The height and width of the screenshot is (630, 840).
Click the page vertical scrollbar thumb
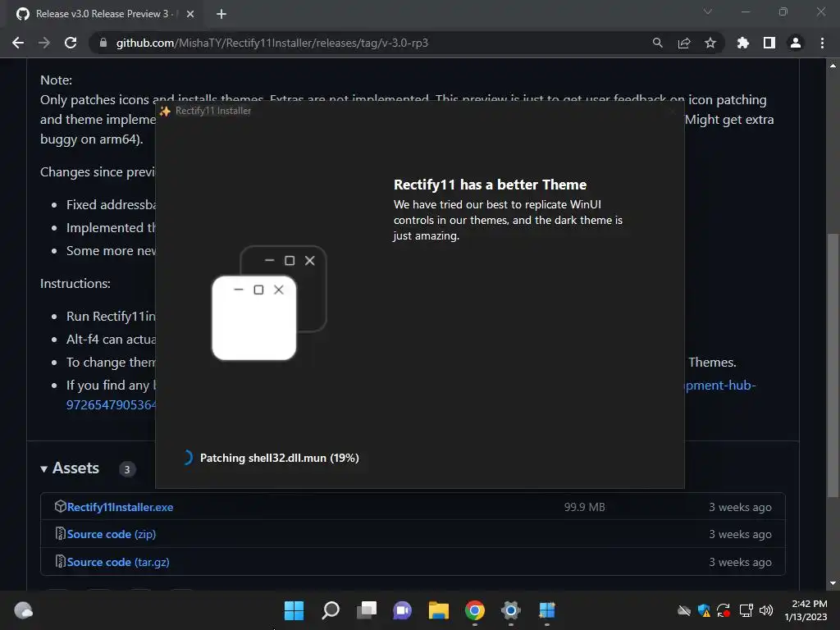pos(833,366)
